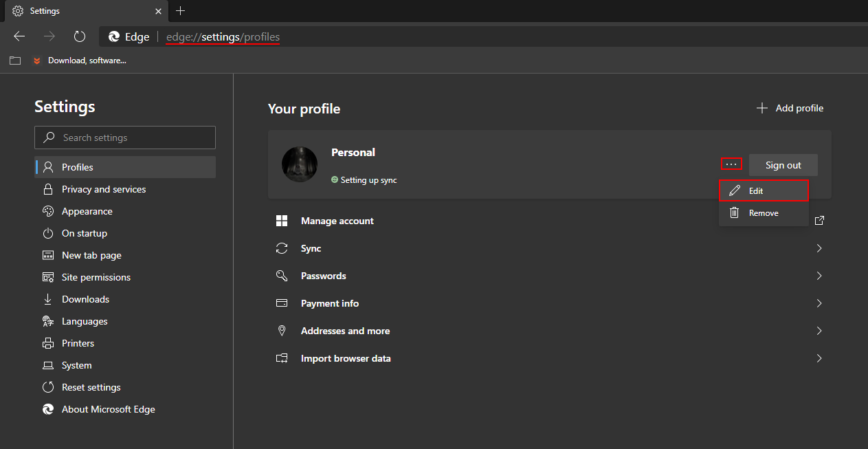Viewport: 868px width, 449px height.
Task: Click the Setting up sync status text
Action: click(x=368, y=180)
